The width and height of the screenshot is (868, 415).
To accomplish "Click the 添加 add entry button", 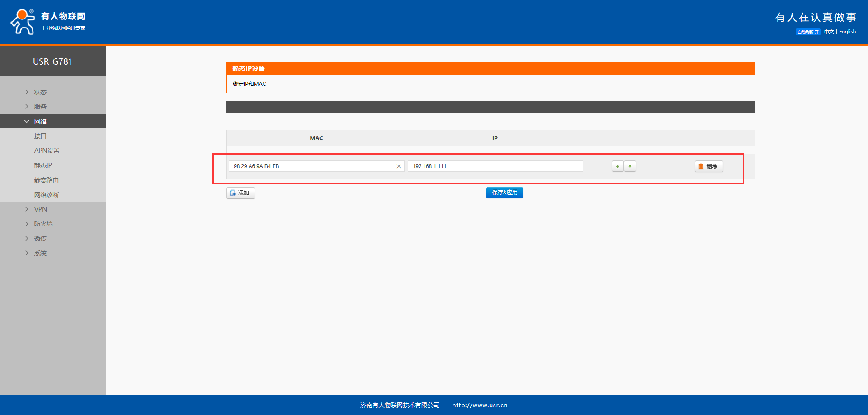I will point(241,193).
